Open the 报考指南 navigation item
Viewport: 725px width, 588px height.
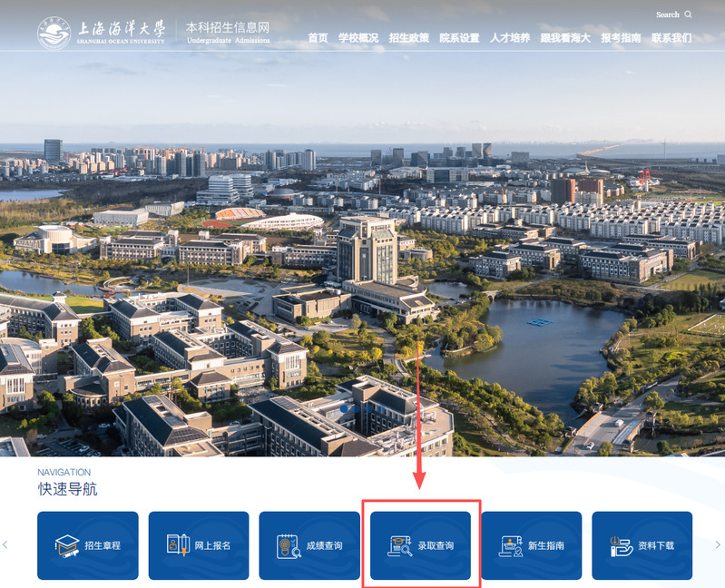(621, 38)
